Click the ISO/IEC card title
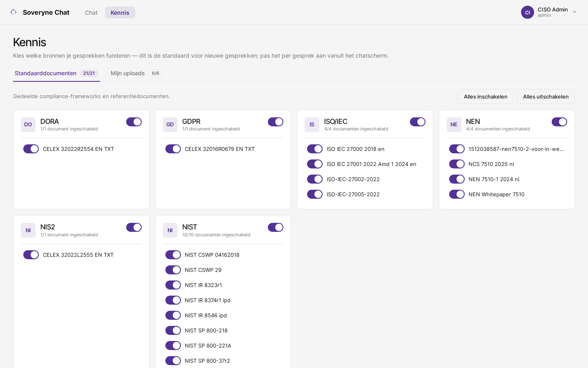The image size is (588, 368). [x=336, y=121]
